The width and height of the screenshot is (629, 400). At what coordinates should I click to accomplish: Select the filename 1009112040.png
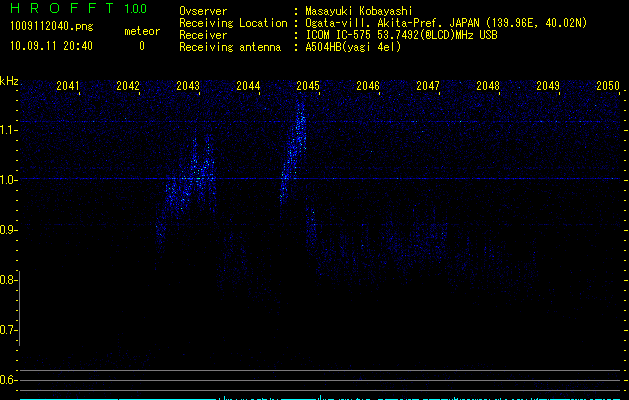tap(52, 26)
